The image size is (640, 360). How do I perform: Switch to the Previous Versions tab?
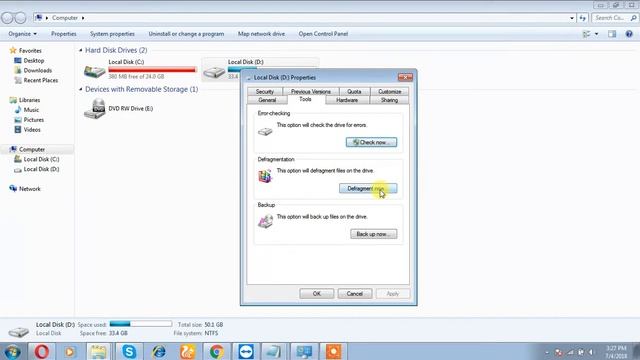tap(311, 91)
